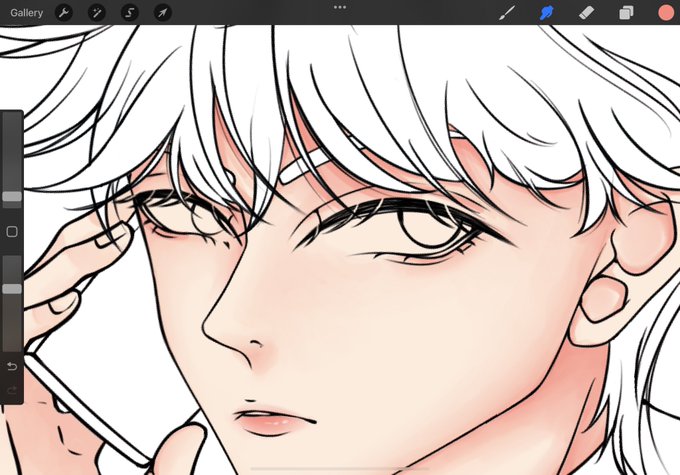Tap the square Modify button in sidebar
680x475 pixels.
(x=12, y=232)
